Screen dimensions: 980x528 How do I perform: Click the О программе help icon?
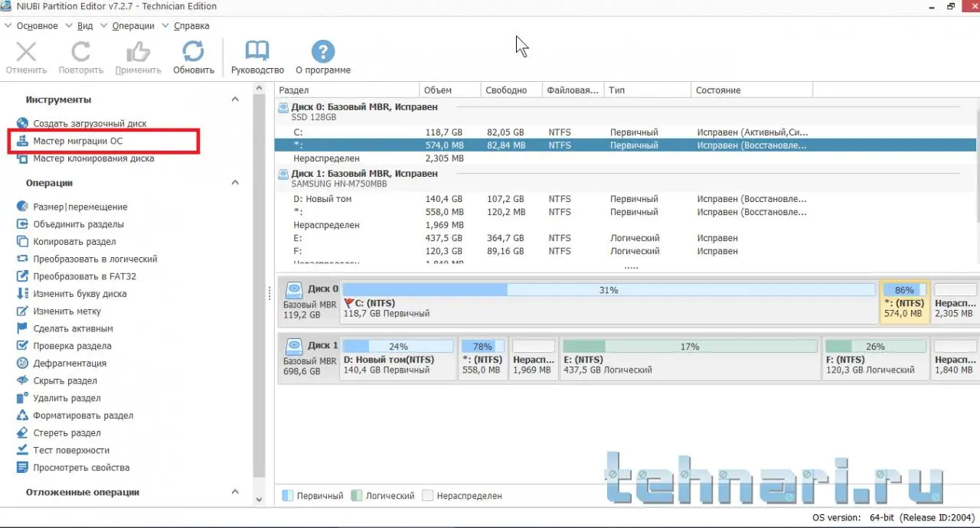(323, 52)
